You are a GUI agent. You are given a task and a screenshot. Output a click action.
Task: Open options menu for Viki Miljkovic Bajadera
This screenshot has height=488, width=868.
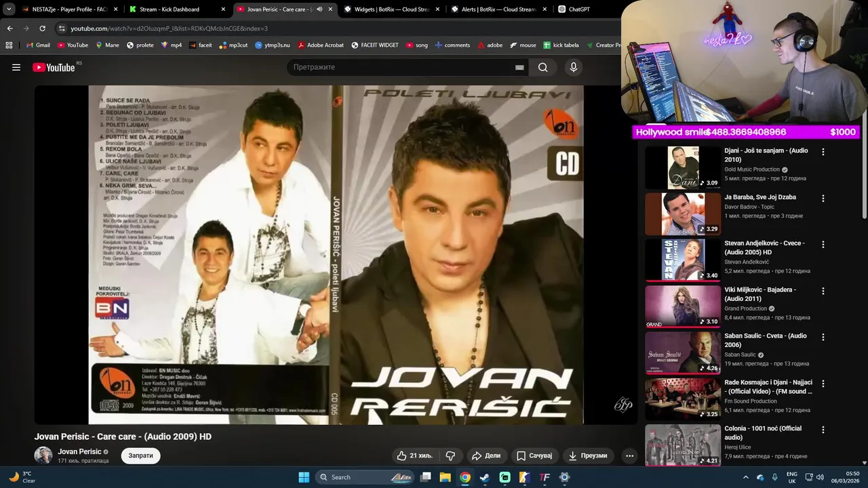click(823, 291)
